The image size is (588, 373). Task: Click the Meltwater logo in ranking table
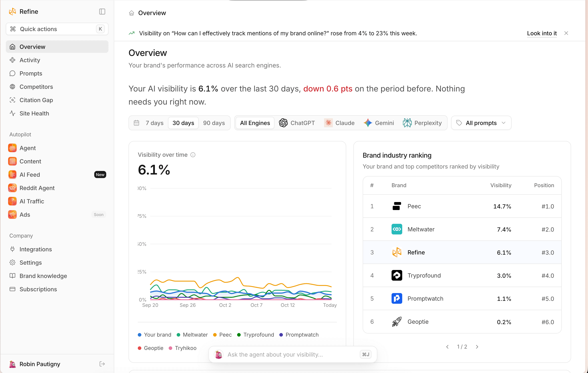pyautogui.click(x=397, y=229)
